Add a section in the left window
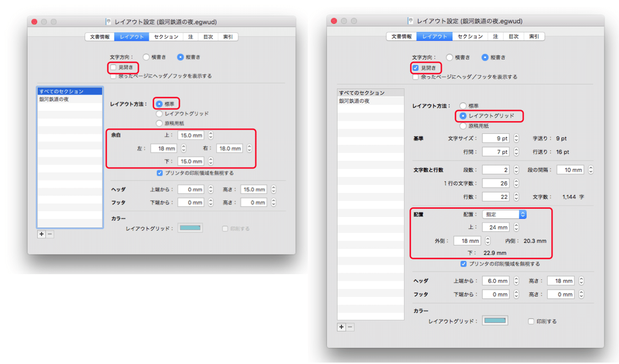Image resolution: width=619 pixels, height=364 pixels. coord(41,234)
